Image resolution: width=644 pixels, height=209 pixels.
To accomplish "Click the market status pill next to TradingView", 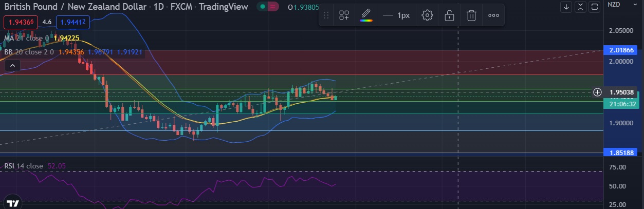I will tap(268, 7).
